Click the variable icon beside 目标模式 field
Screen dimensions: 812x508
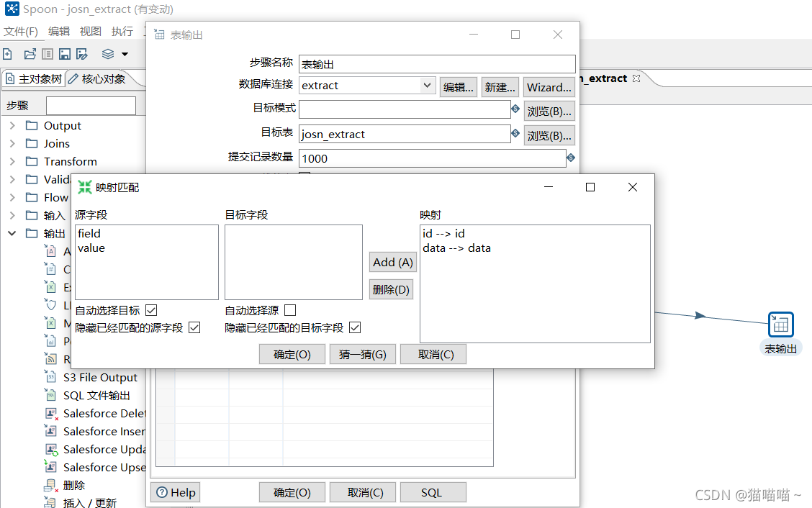(515, 109)
